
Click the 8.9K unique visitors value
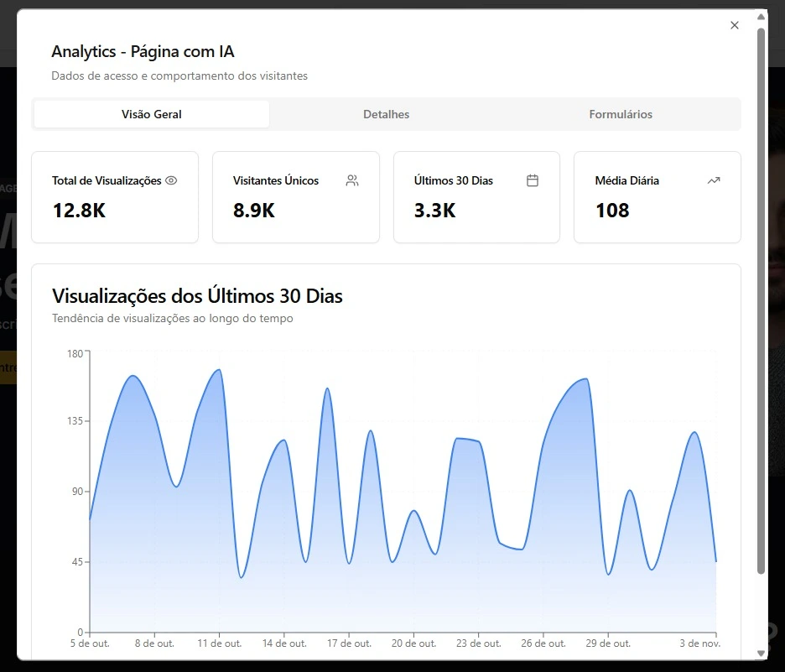pyautogui.click(x=254, y=211)
